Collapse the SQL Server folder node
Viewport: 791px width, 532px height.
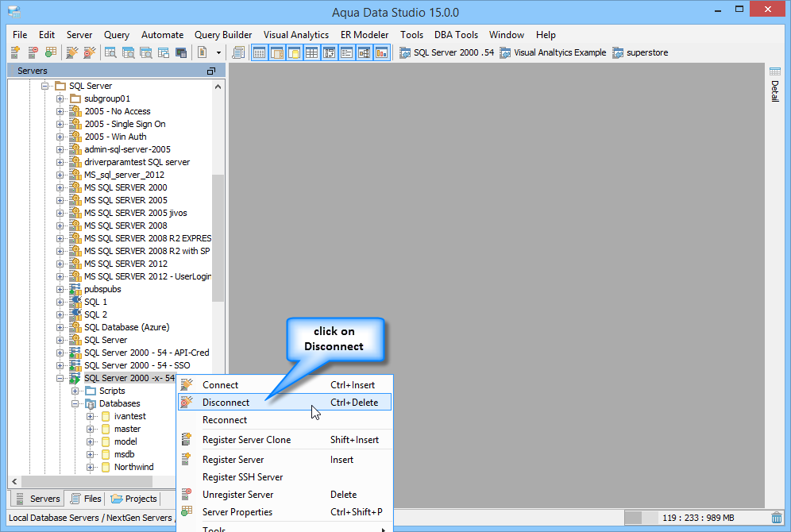pyautogui.click(x=45, y=86)
